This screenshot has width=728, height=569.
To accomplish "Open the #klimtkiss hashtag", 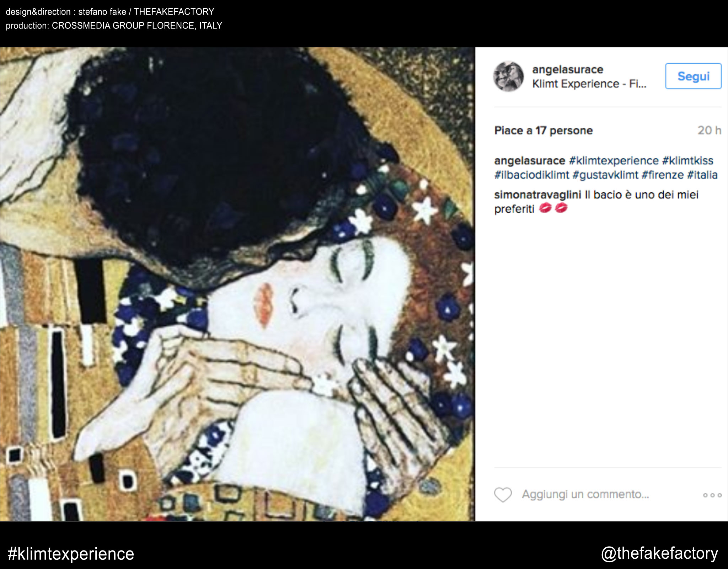I will (x=687, y=161).
